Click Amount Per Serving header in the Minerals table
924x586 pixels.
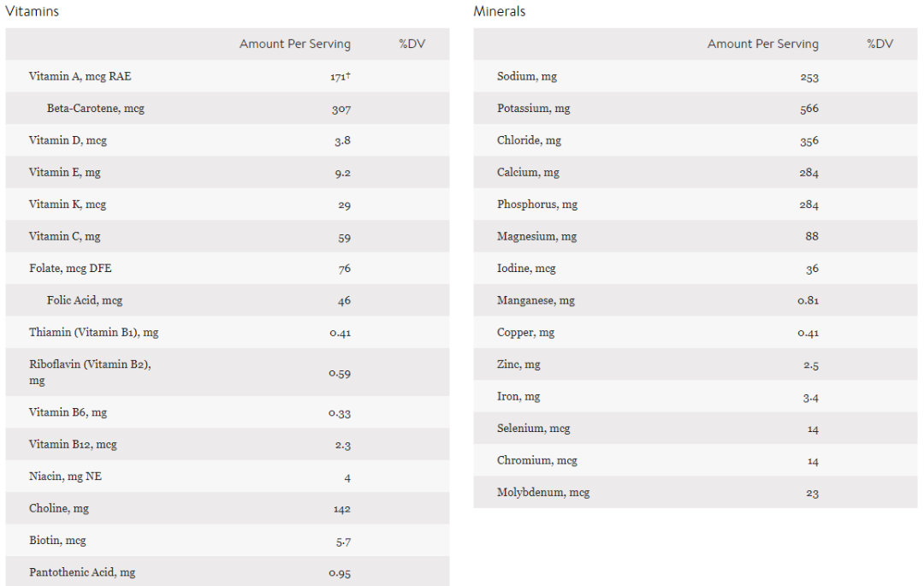(762, 44)
